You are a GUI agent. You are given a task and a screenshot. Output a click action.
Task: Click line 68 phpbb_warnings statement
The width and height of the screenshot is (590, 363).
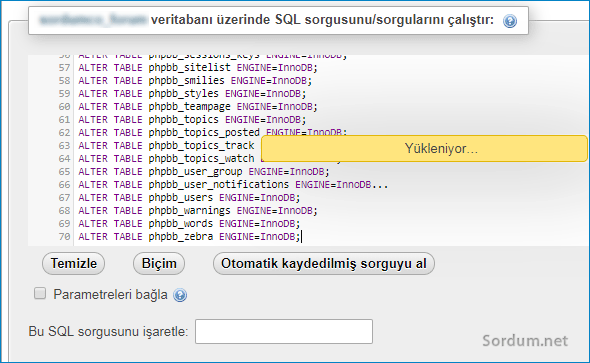[x=198, y=211]
